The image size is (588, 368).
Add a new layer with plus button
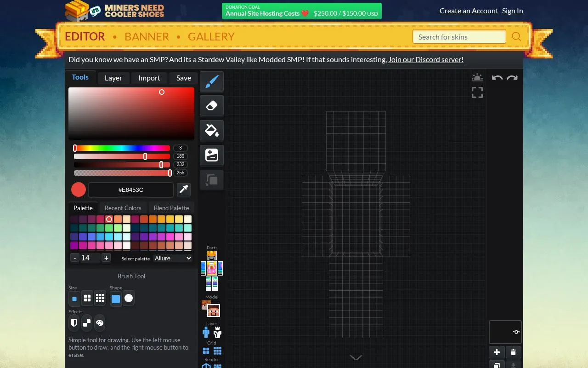click(497, 352)
